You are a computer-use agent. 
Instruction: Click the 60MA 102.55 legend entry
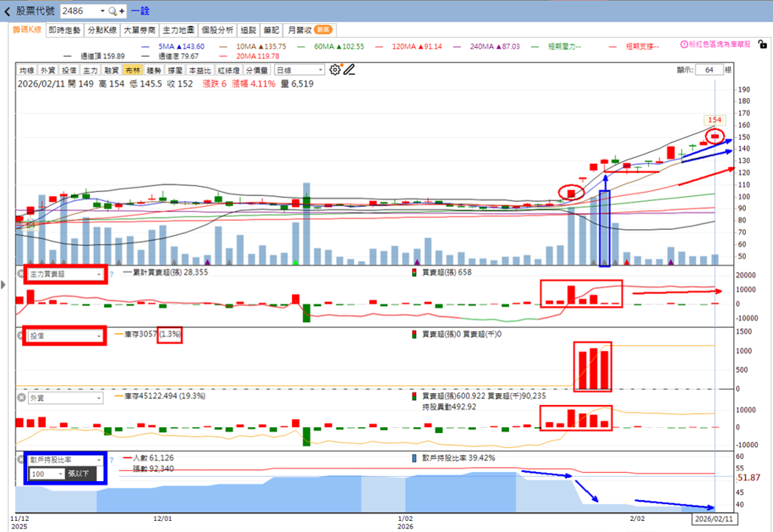tap(330, 47)
